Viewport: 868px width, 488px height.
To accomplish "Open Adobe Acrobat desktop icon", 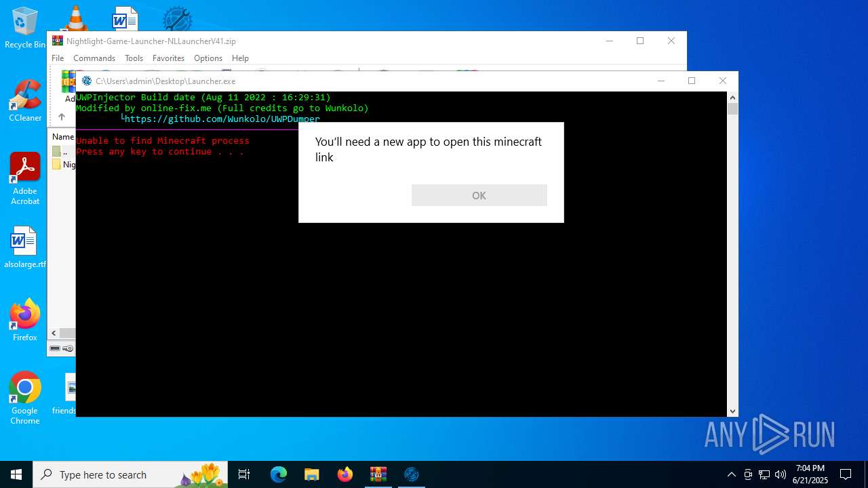I will (x=25, y=178).
